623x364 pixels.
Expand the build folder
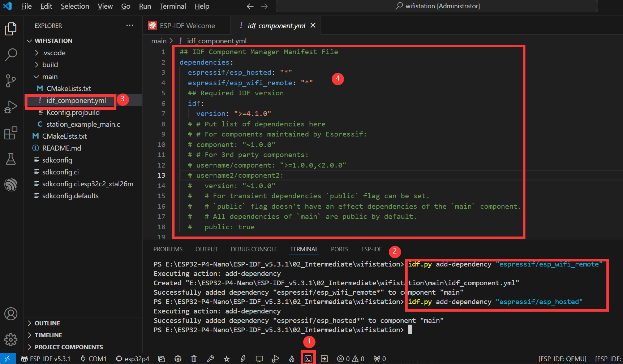pos(50,65)
